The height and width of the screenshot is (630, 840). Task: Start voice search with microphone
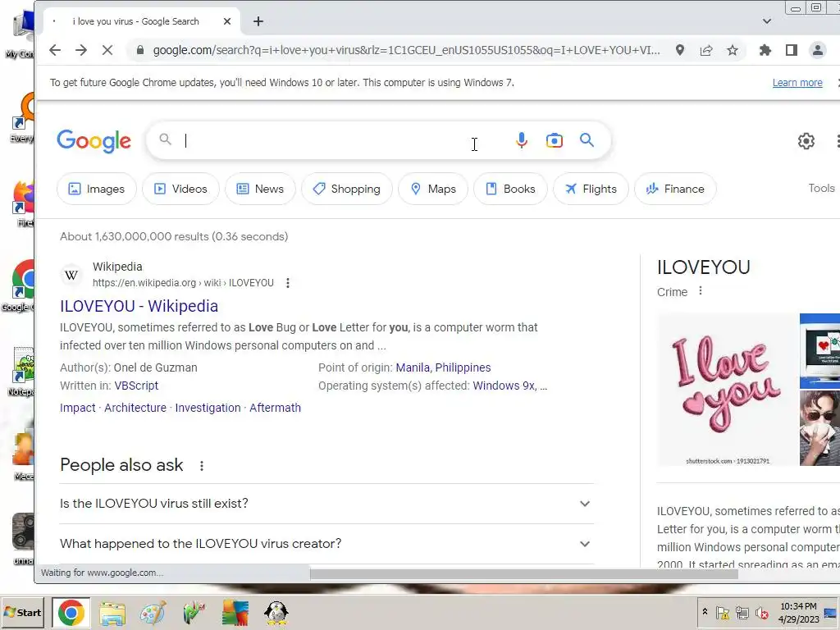(x=521, y=140)
